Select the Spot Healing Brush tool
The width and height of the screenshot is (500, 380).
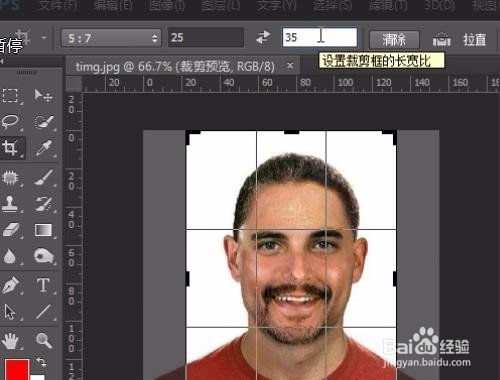[10, 177]
